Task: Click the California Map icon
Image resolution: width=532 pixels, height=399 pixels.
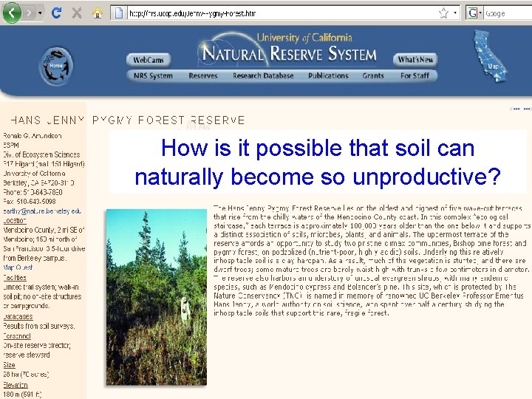Action: [491, 56]
